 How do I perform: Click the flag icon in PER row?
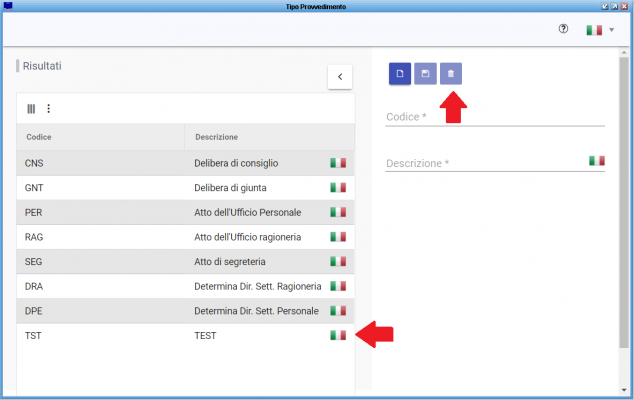coord(338,212)
